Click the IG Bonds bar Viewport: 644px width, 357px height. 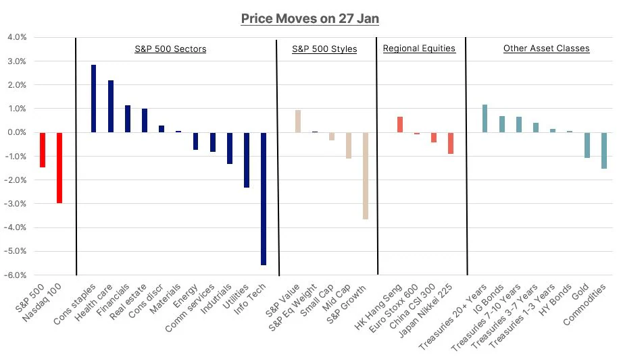click(502, 124)
